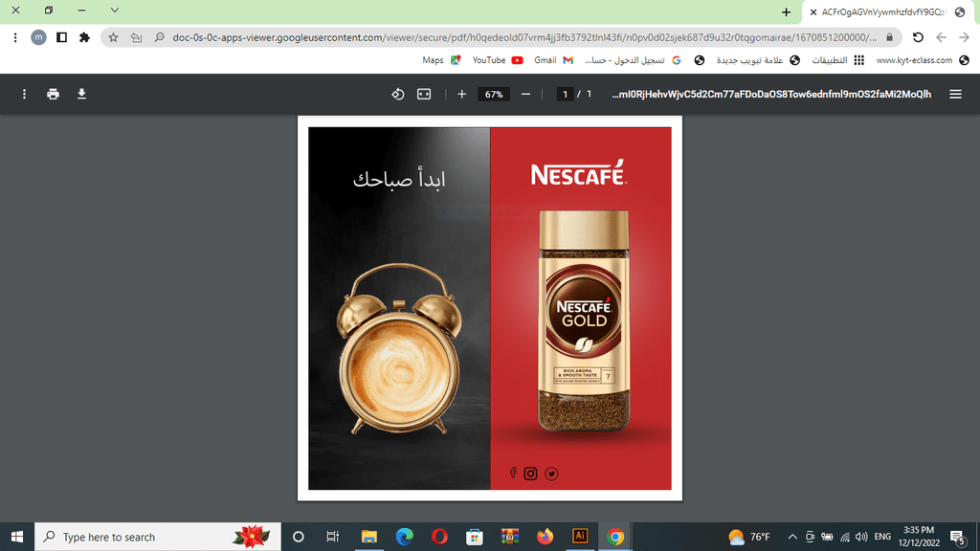
Task: Open Gmail bookmark
Action: [553, 60]
